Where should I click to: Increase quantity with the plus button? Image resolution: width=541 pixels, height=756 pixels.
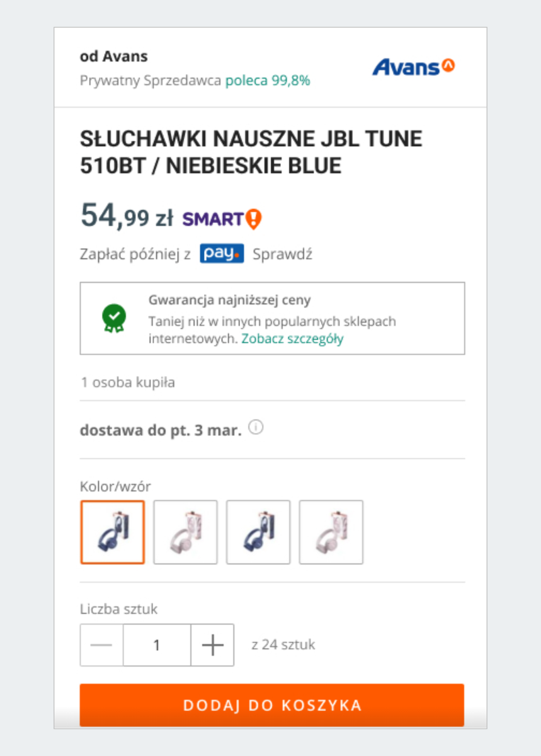(x=212, y=644)
